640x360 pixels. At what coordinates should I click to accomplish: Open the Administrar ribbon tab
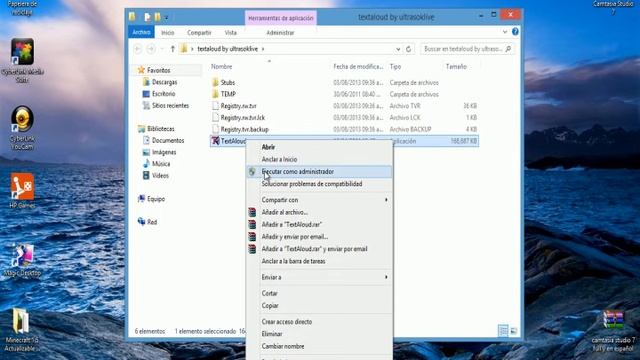280,33
